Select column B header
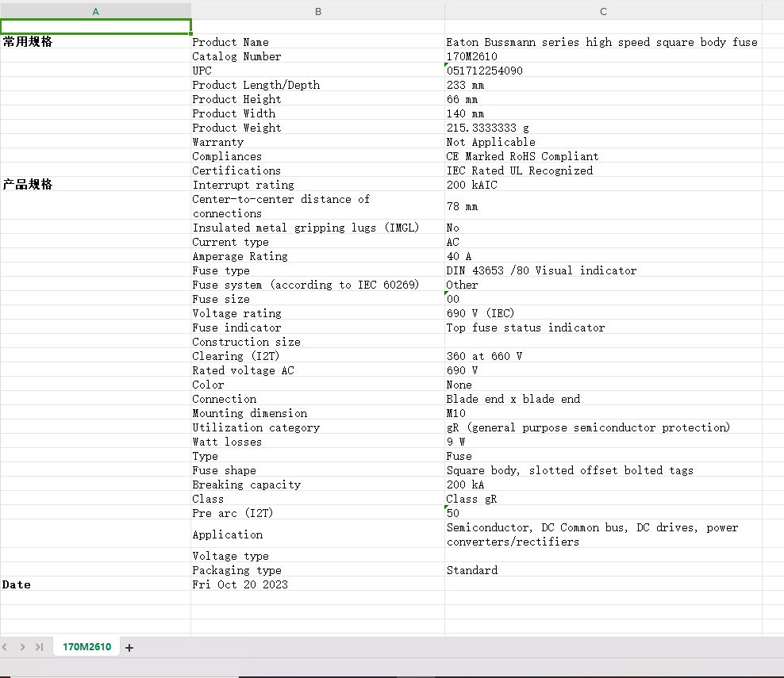 (318, 11)
